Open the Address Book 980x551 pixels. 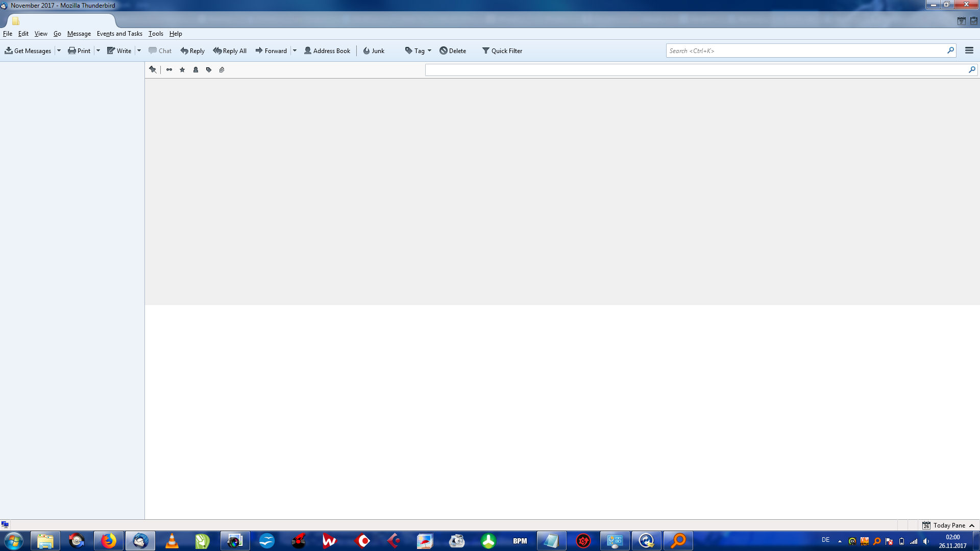[327, 51]
